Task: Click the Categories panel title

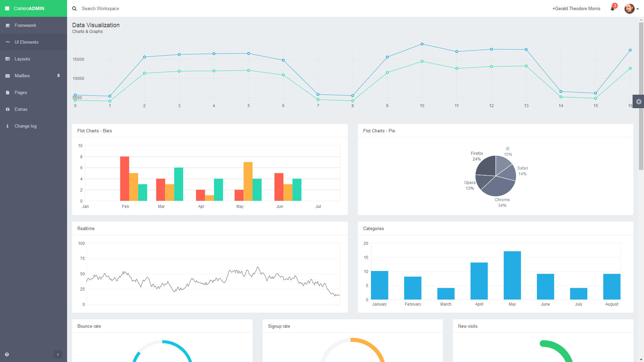Action: [x=373, y=228]
